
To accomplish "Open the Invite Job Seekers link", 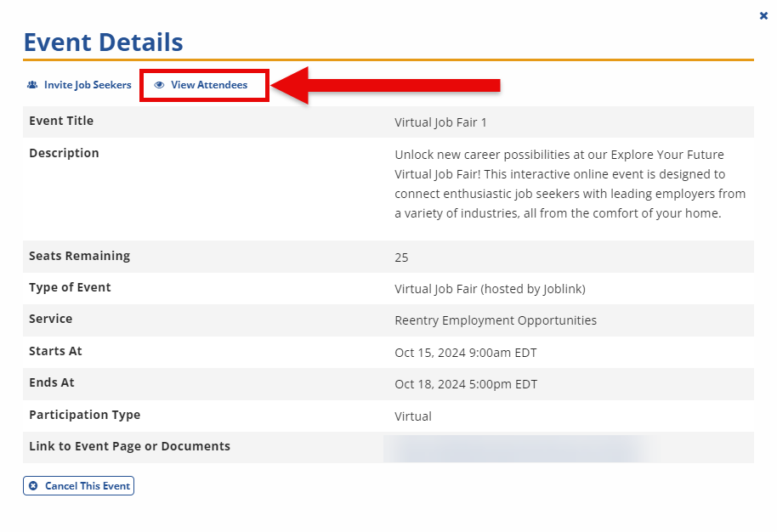I will [x=87, y=85].
